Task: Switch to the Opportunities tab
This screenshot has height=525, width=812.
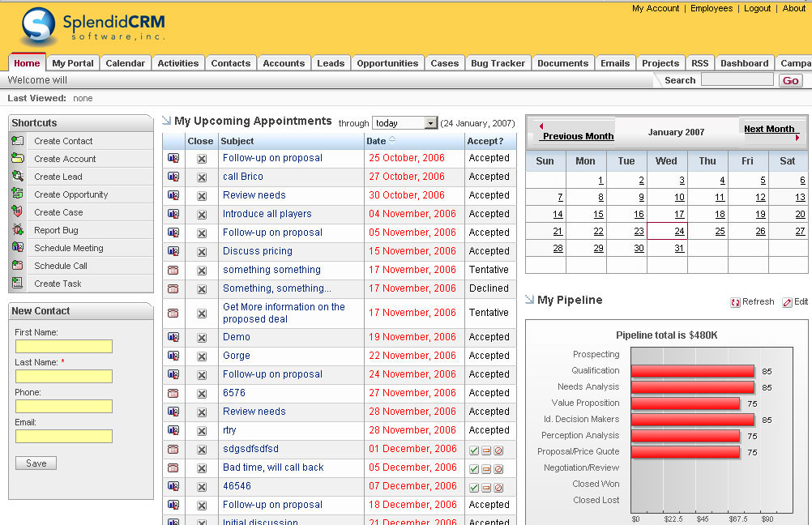Action: point(387,63)
